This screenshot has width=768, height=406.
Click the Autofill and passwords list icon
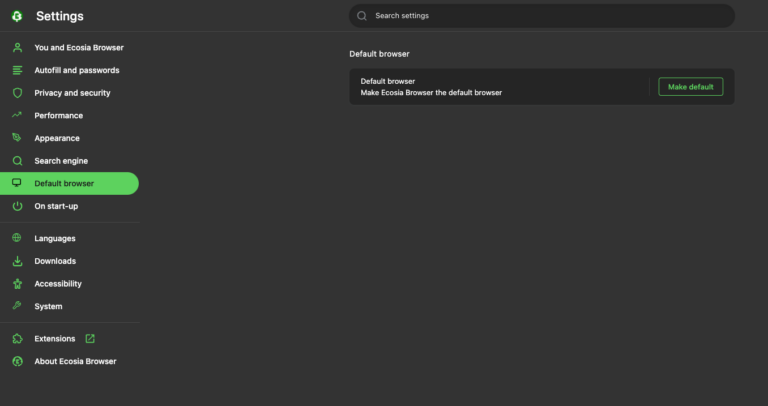pos(17,71)
